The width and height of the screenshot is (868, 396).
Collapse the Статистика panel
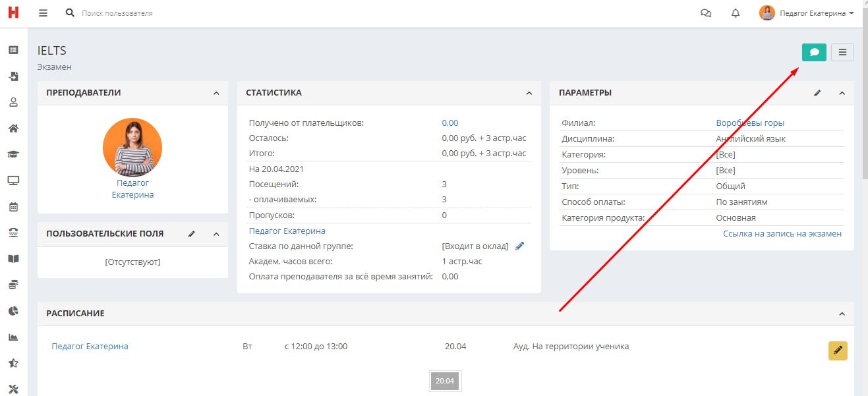tap(529, 94)
